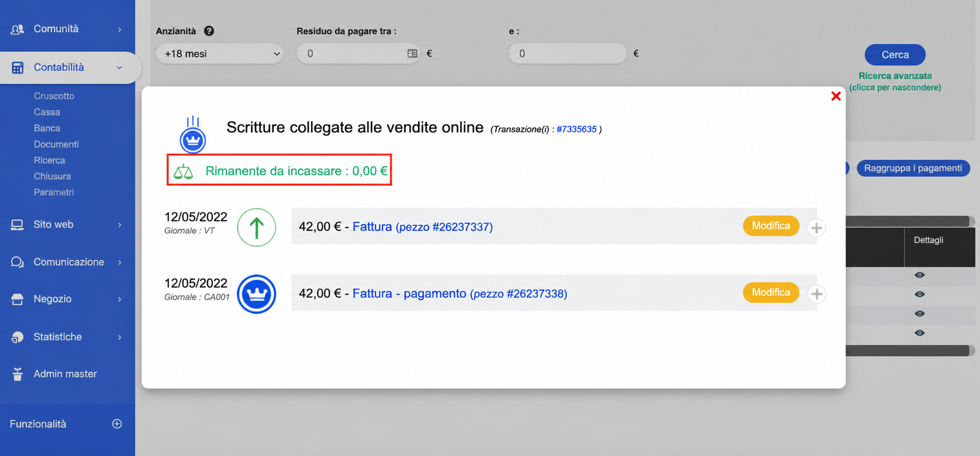Viewport: 980px width, 456px height.
Task: Expand the Comunità menu chevron
Action: [x=119, y=30]
